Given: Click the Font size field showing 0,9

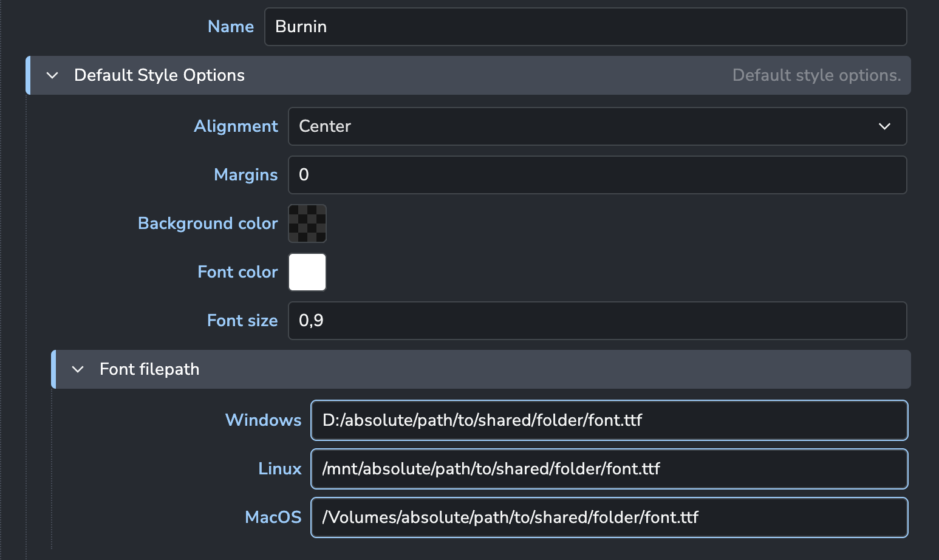Looking at the screenshot, I should click(x=597, y=321).
